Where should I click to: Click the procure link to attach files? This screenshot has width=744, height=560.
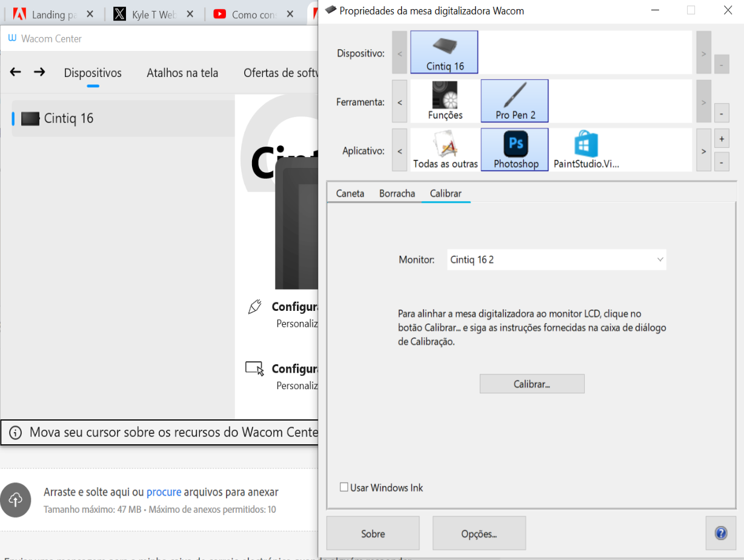click(x=164, y=492)
